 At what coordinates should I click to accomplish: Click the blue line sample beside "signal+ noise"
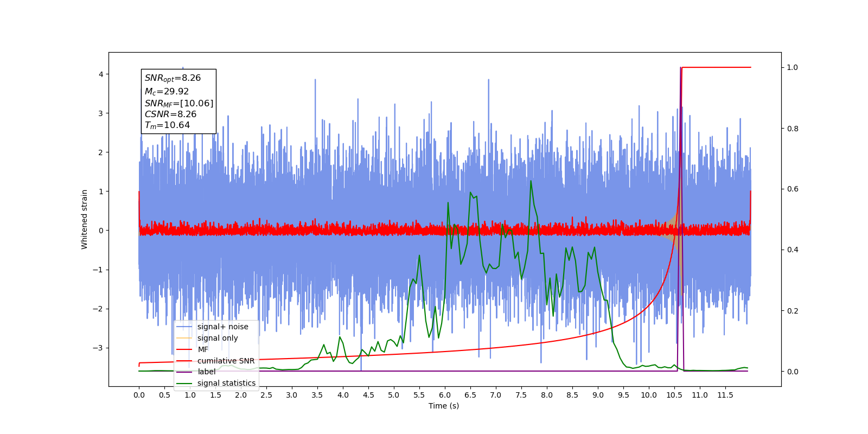coord(184,327)
